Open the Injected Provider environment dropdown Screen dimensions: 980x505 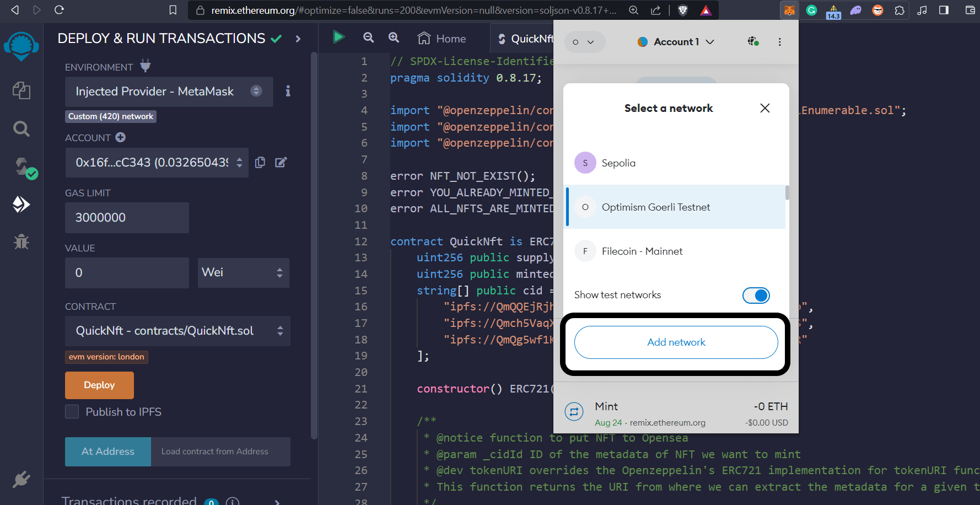[169, 92]
